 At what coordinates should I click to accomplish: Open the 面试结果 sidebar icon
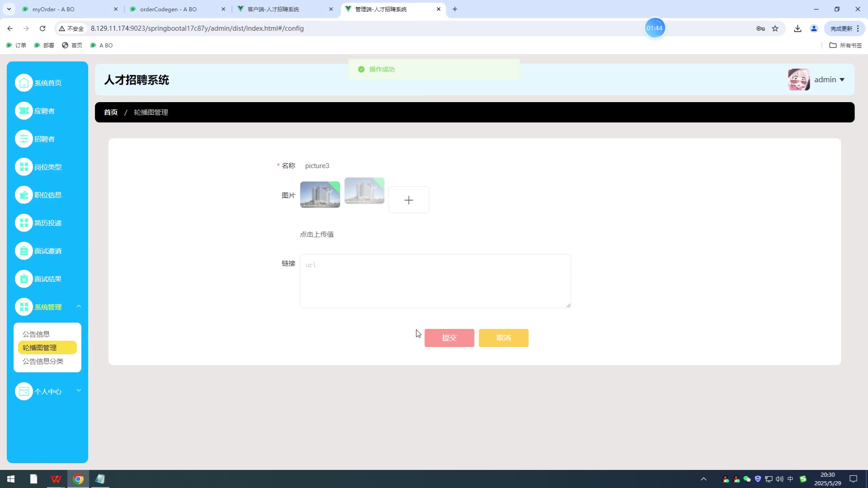pyautogui.click(x=24, y=279)
